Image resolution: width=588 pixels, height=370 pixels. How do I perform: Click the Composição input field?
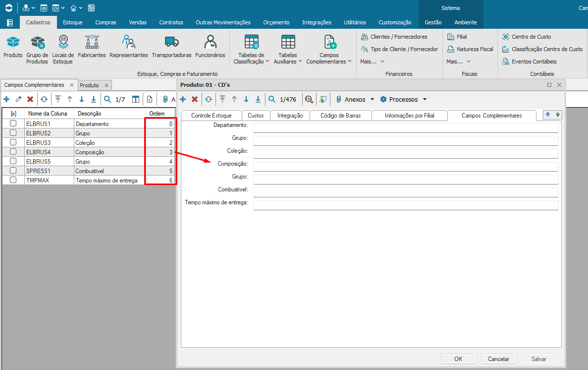[x=406, y=167]
